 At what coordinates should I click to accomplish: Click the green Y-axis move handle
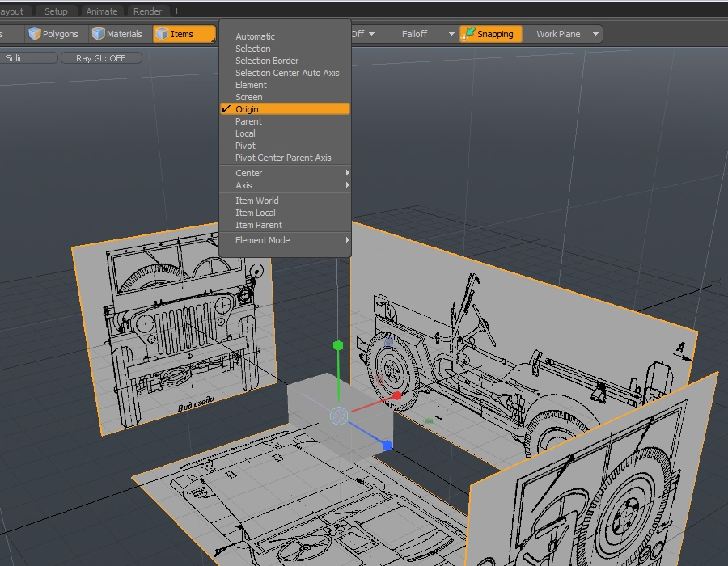tap(338, 345)
